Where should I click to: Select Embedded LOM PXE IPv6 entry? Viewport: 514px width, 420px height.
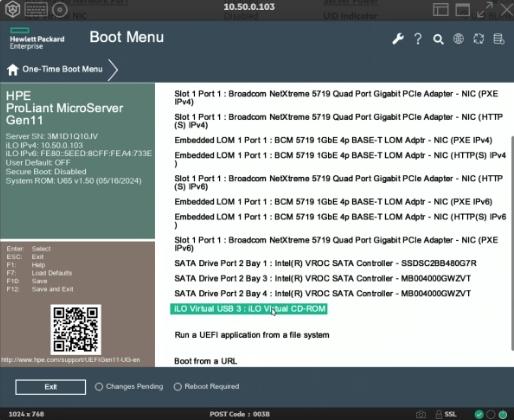(333, 202)
